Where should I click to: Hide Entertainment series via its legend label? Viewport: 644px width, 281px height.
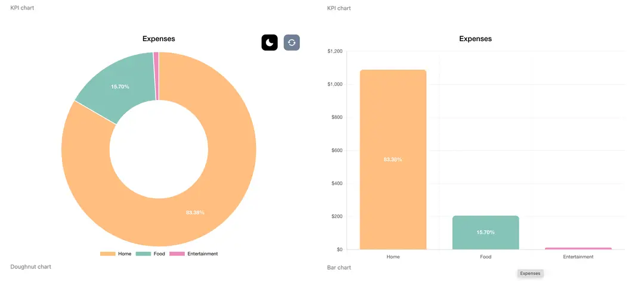(x=203, y=254)
